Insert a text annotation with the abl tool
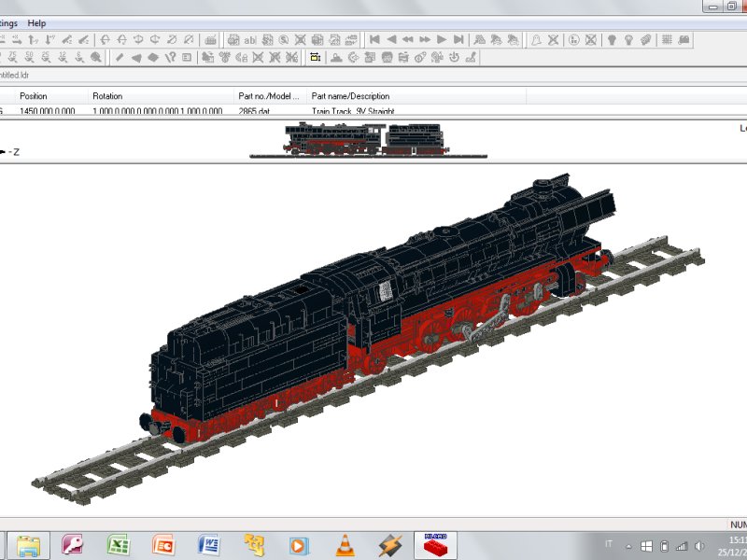 pyautogui.click(x=250, y=39)
